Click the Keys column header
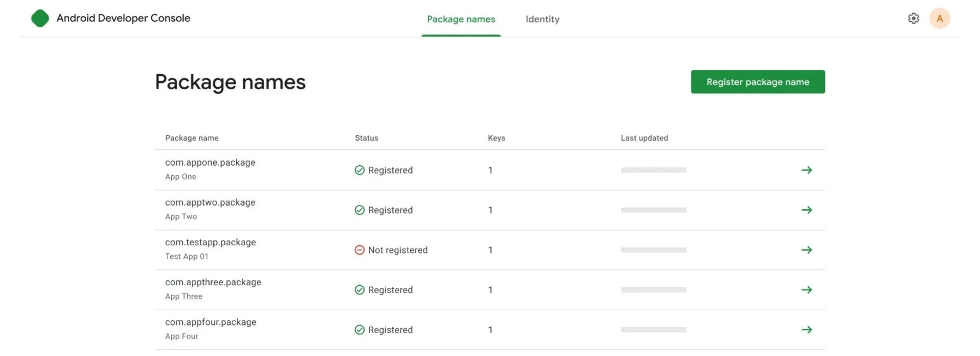The height and width of the screenshot is (356, 980). tap(496, 138)
